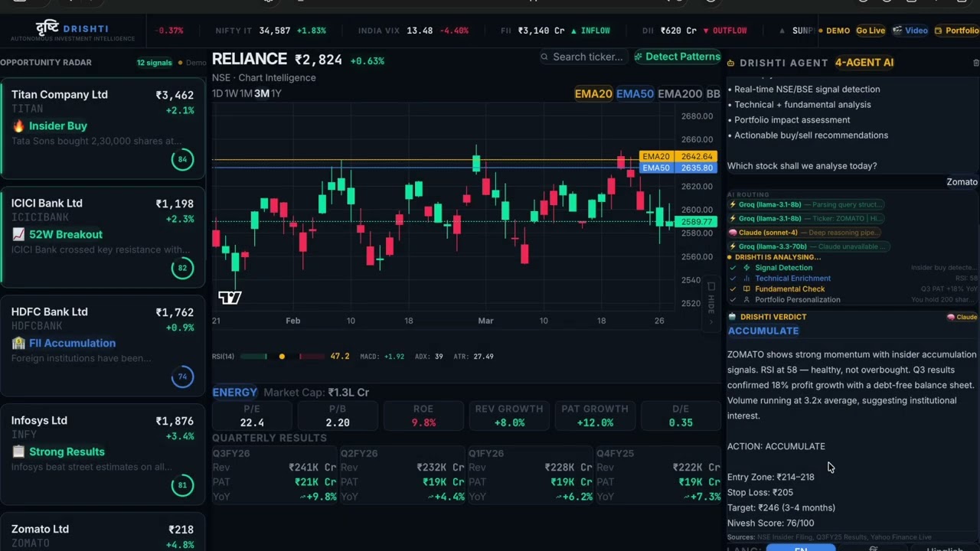Click the INDIA VIX 13.48 ticker item

pos(413,31)
